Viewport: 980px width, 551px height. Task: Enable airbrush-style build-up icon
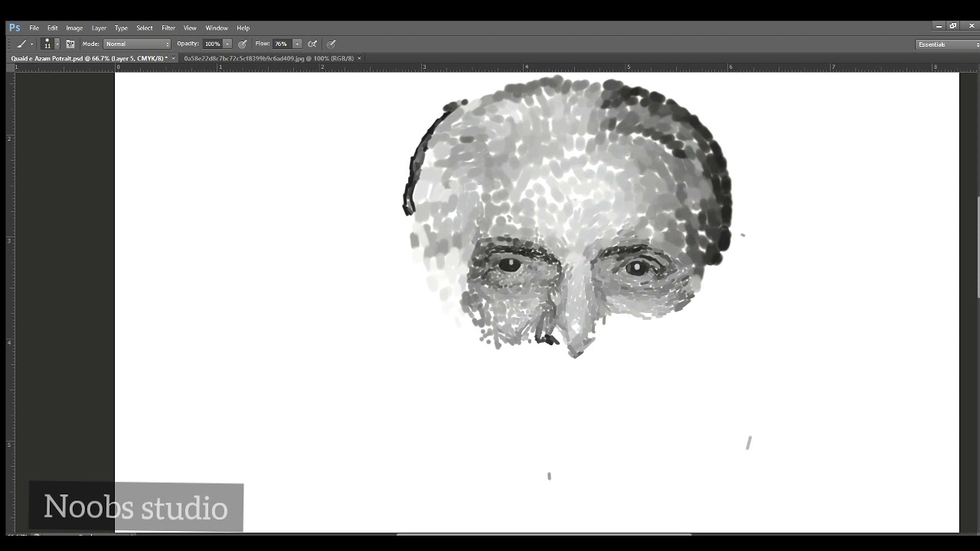312,44
